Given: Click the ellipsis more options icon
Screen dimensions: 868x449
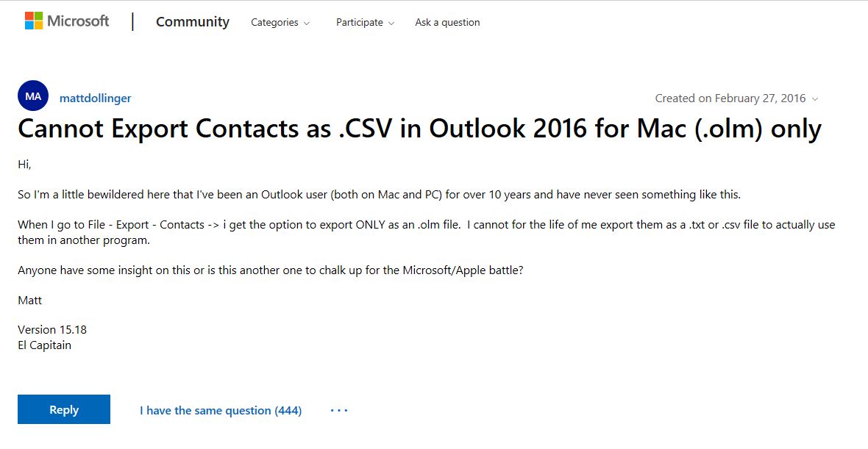Looking at the screenshot, I should [x=338, y=410].
